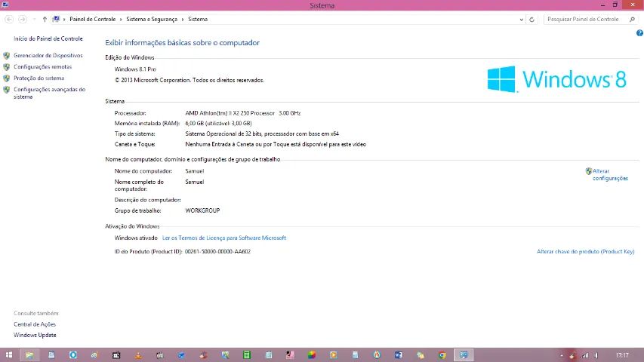Image resolution: width=644 pixels, height=362 pixels.
Task: Click the volume speaker tray icon
Action: [596, 355]
